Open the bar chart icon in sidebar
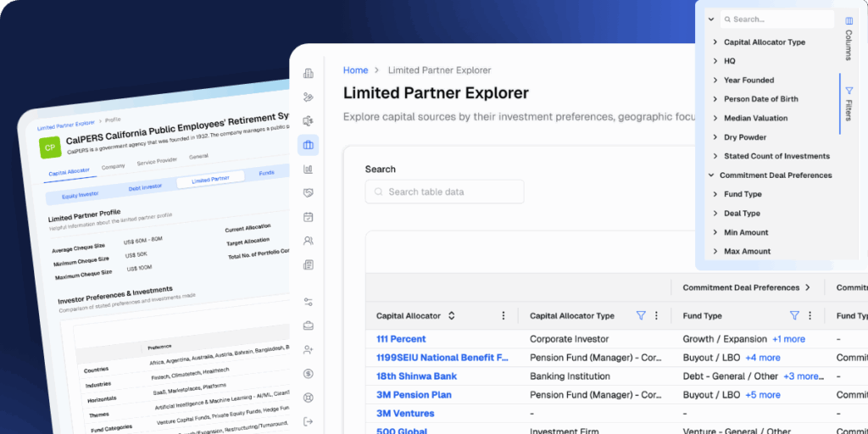The height and width of the screenshot is (434, 868). point(309,169)
